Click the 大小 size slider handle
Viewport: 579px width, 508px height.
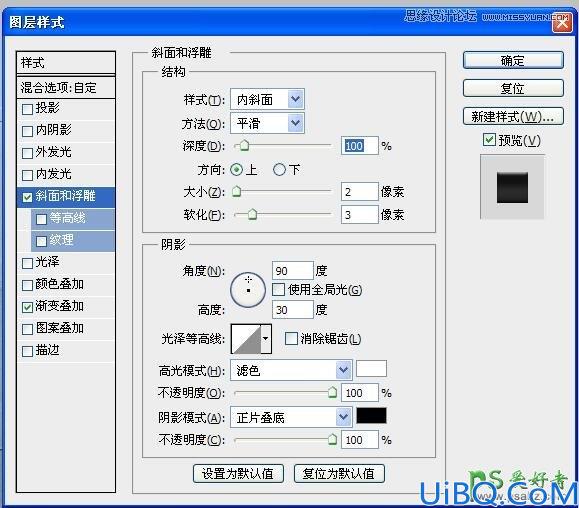236,191
